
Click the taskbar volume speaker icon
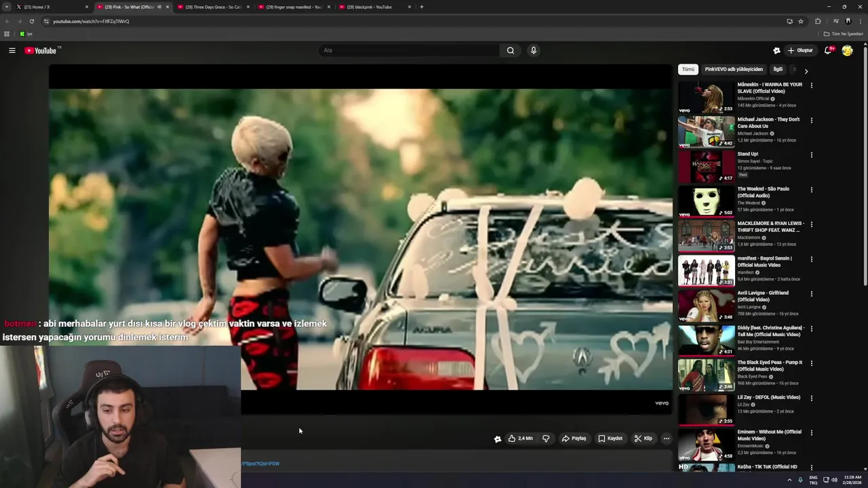tap(835, 480)
